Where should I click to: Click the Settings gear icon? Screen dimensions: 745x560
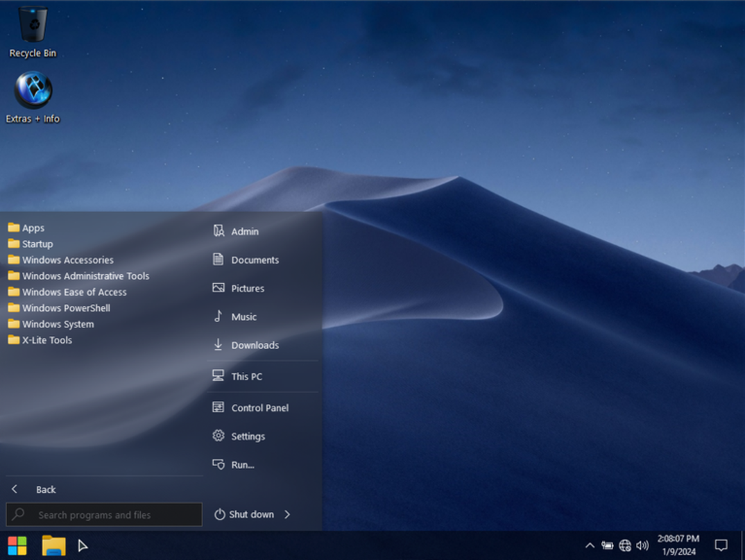pyautogui.click(x=219, y=436)
